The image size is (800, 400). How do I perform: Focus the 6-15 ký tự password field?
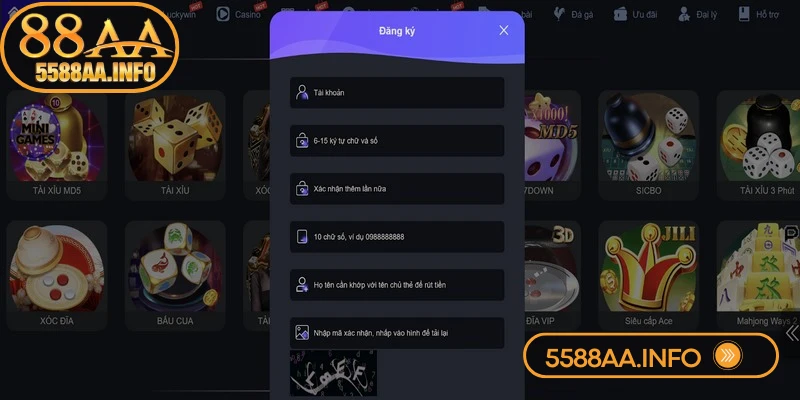click(397, 140)
